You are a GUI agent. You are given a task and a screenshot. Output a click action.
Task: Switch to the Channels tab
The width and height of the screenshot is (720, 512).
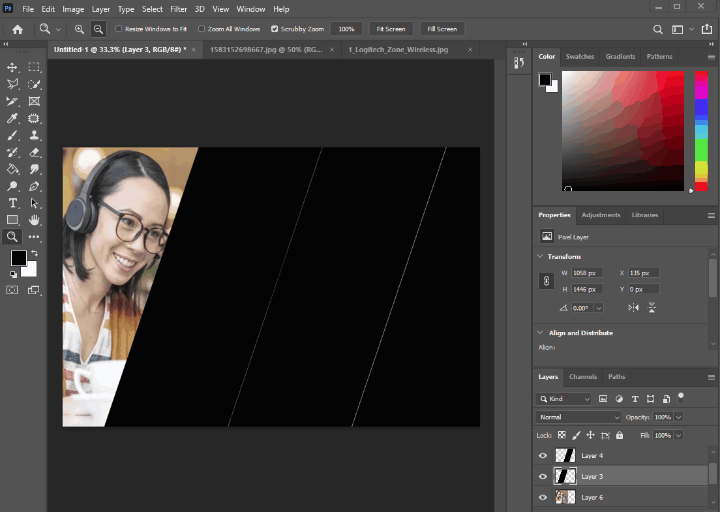coord(581,377)
